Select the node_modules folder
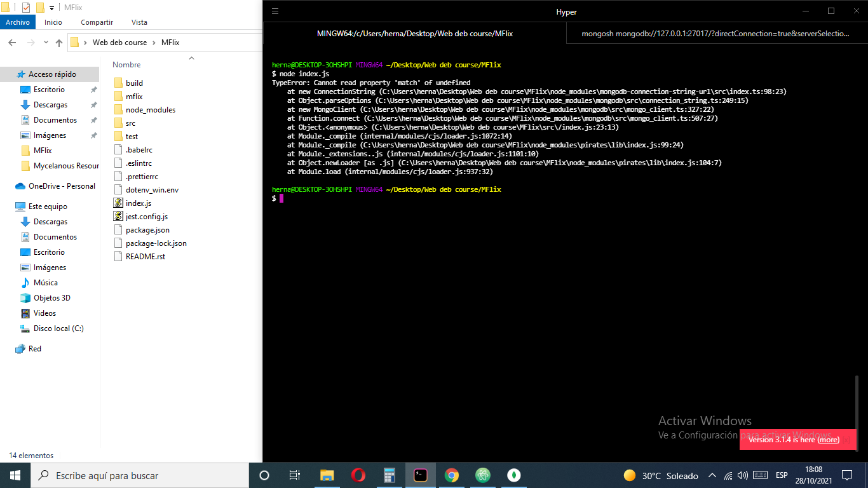Viewport: 868px width, 488px height. (150, 110)
